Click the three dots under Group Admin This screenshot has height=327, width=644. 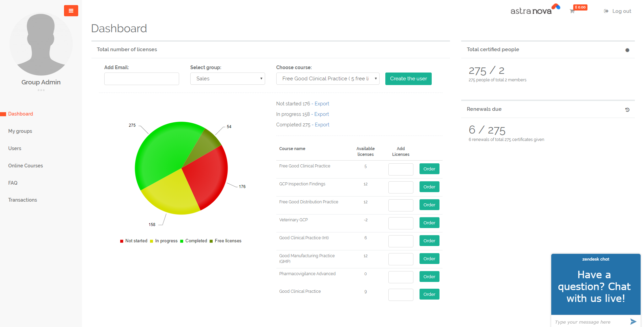(x=41, y=90)
